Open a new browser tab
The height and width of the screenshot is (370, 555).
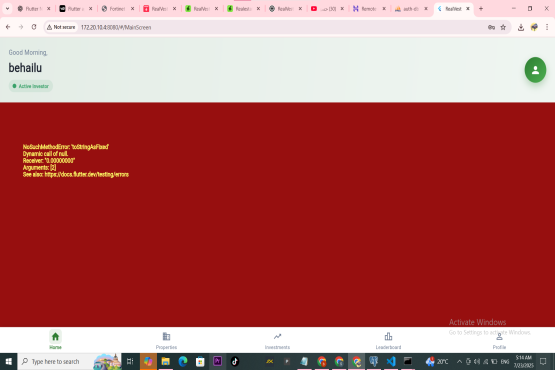point(481,8)
